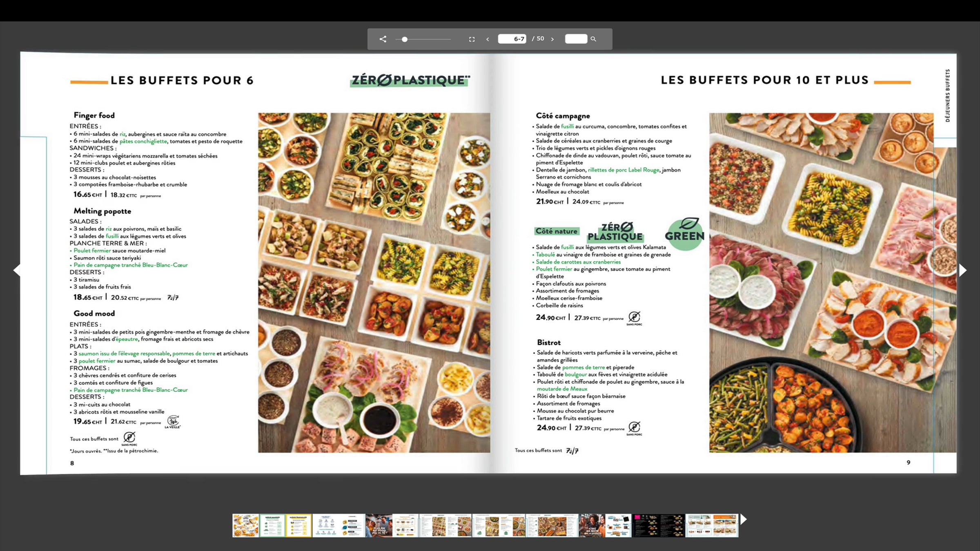Screen dimensions: 980x551
Task: Adjust the zoom slider handle
Action: tap(404, 39)
